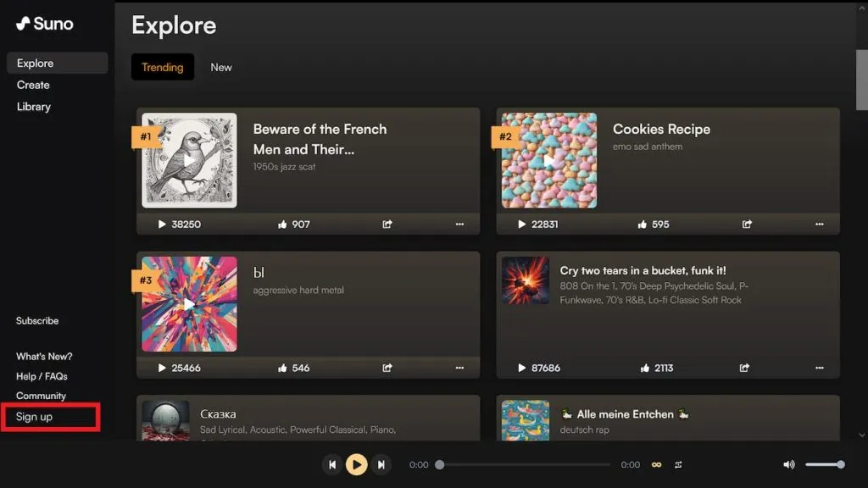Mute audio with the speaker icon
Screen dimensions: 868x488
point(789,464)
